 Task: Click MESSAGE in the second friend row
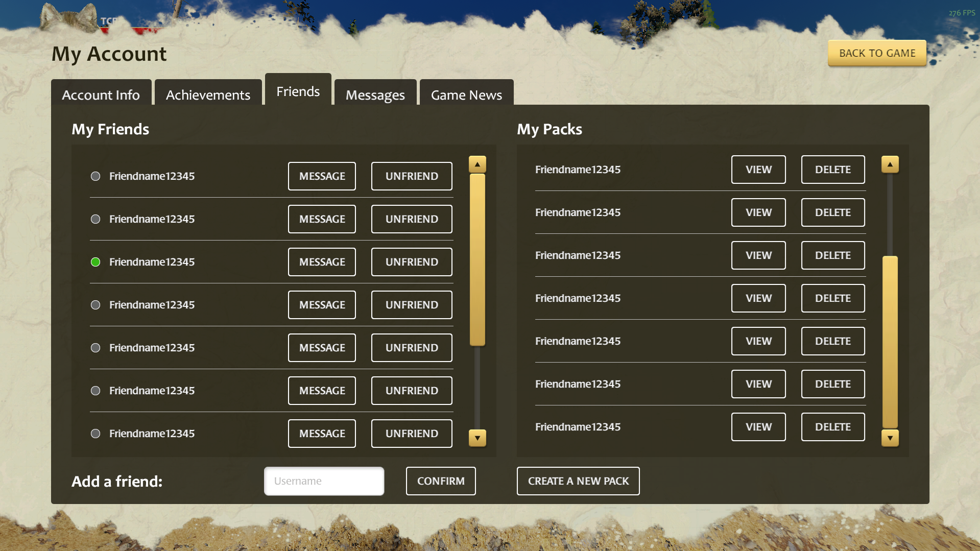pyautogui.click(x=322, y=219)
